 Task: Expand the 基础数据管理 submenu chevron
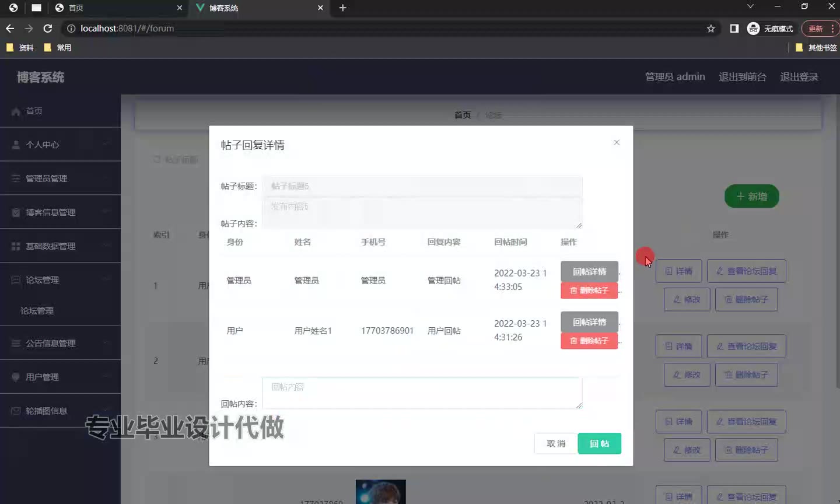pos(106,246)
